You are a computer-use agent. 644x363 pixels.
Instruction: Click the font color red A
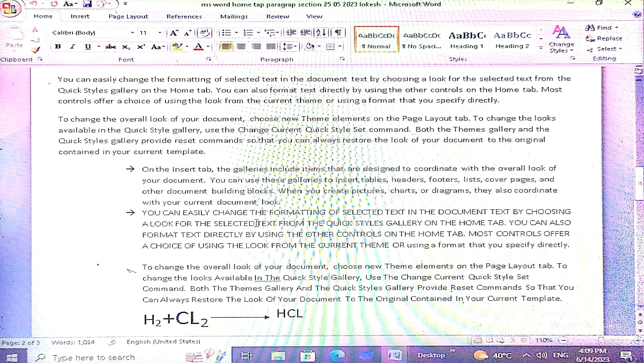pyautogui.click(x=199, y=47)
